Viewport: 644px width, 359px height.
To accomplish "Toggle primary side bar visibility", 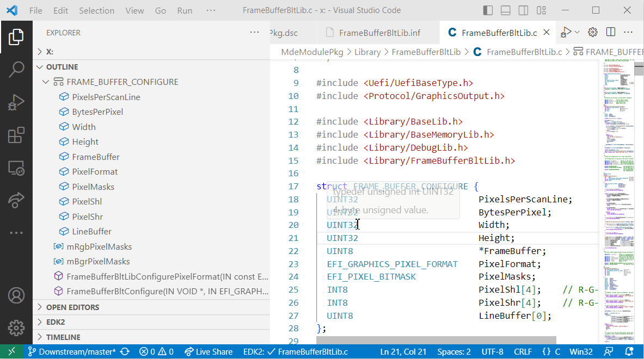I will coord(488,10).
